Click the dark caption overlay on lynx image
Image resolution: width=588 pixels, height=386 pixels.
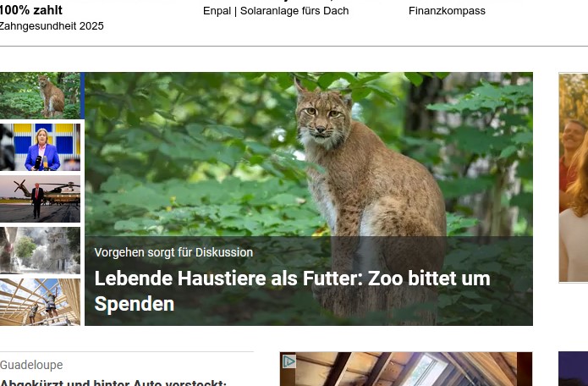309,281
